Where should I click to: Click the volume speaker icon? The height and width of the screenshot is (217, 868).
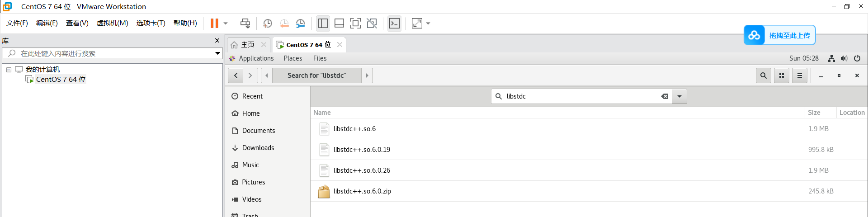[844, 58]
